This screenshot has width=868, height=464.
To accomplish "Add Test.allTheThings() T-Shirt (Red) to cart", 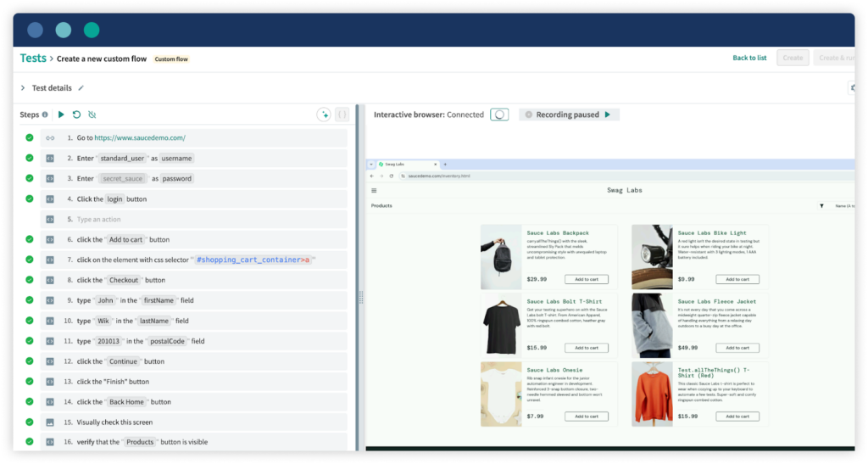I will tap(737, 416).
